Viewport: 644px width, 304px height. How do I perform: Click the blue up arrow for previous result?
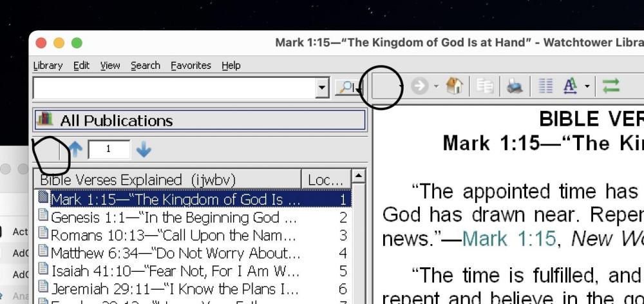click(75, 149)
